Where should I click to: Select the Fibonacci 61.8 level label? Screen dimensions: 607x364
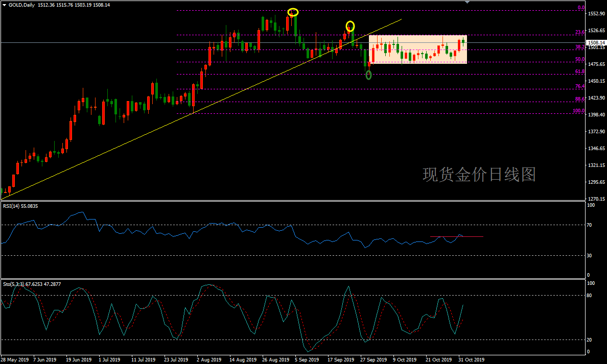(580, 71)
